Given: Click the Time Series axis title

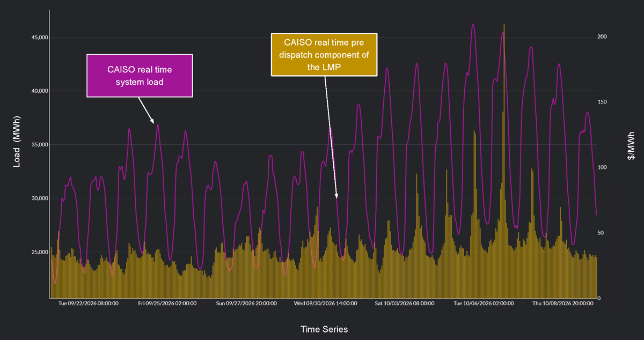Looking at the screenshot, I should (324, 329).
